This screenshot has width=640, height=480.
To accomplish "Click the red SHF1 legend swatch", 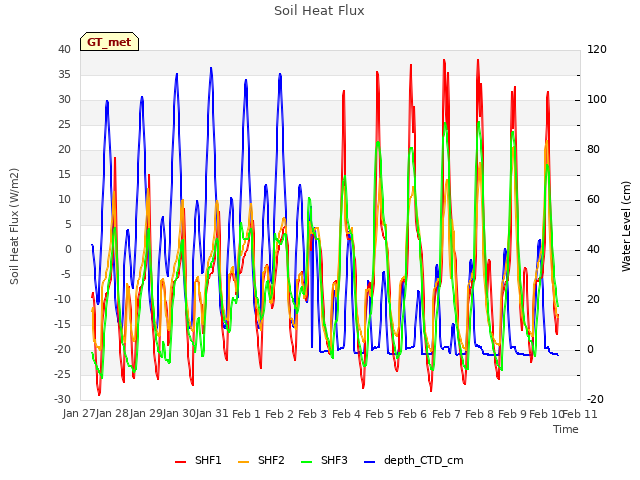I will click(180, 462).
